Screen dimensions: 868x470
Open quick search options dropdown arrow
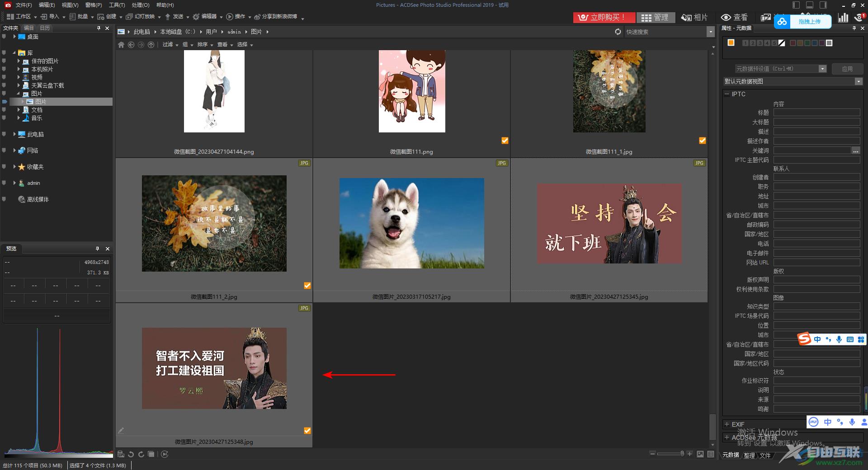click(710, 32)
